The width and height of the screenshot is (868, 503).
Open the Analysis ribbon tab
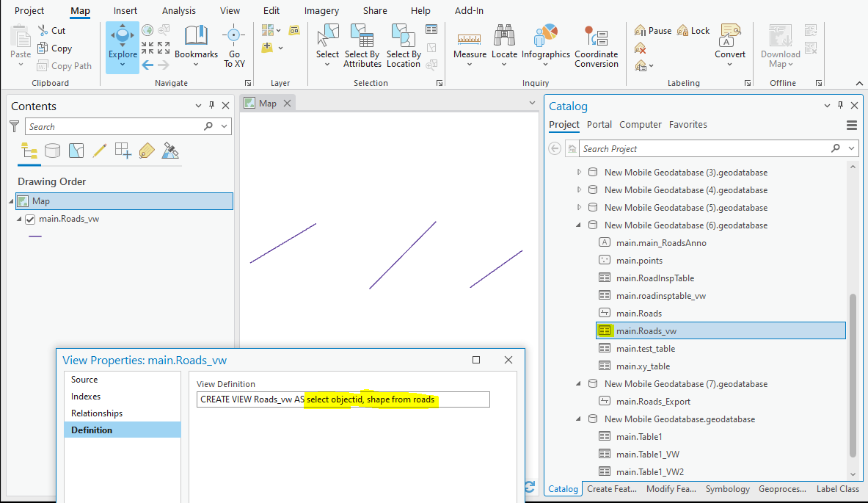[x=179, y=10]
